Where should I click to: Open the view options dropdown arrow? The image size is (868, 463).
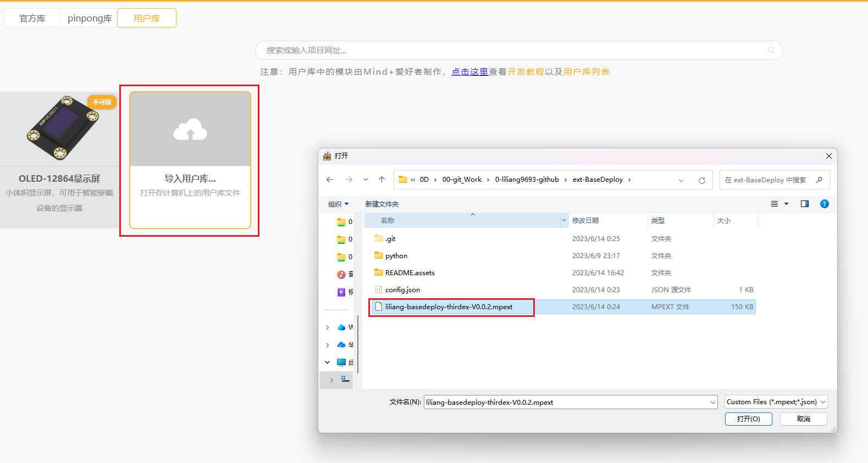pos(786,204)
